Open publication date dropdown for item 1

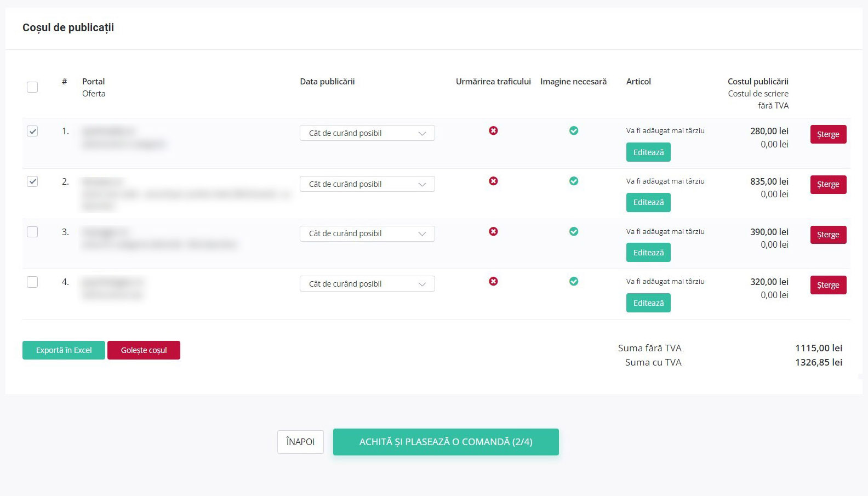coord(367,133)
